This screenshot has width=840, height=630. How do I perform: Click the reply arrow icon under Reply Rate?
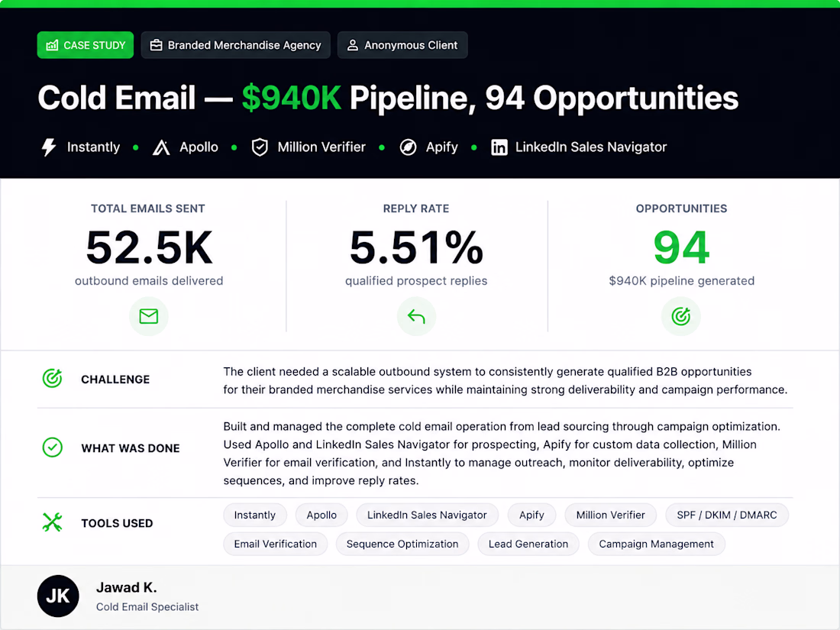coord(416,316)
